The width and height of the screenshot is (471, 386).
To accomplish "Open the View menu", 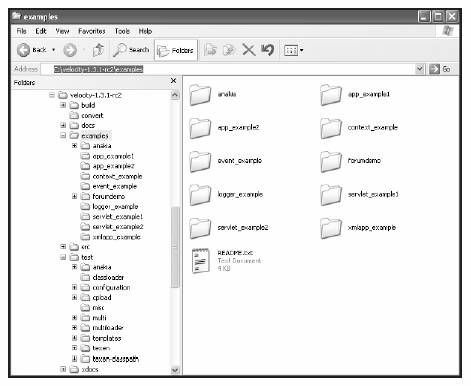I will (62, 31).
